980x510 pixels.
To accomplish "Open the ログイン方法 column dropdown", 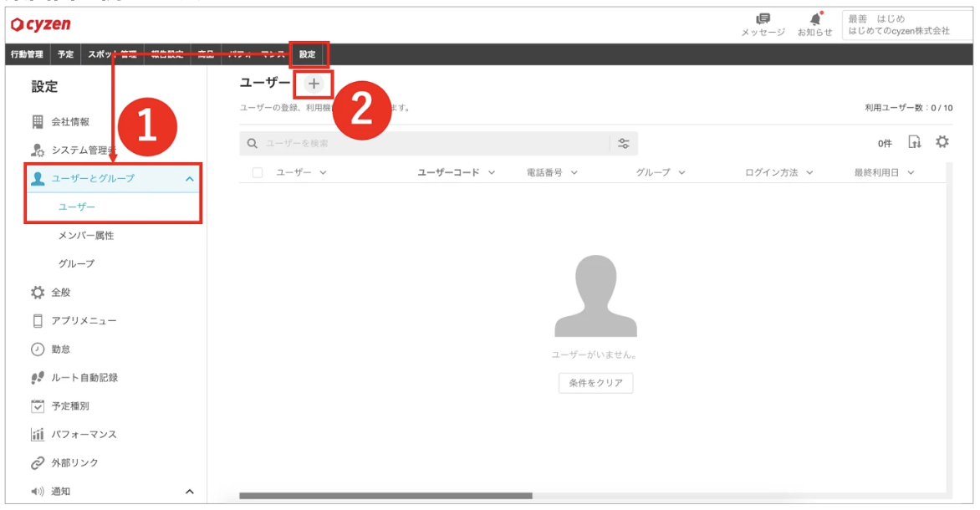I will pos(809,172).
